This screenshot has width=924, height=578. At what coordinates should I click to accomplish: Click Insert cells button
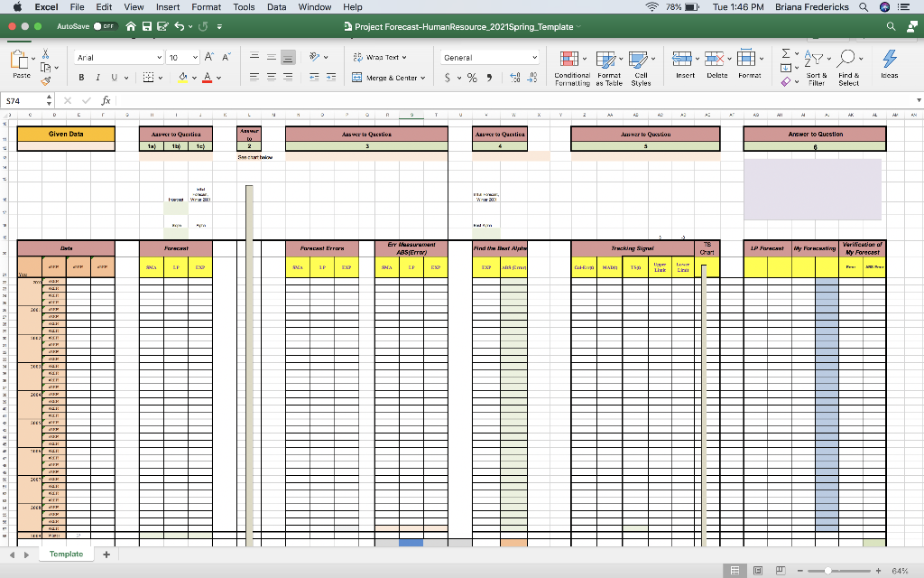(x=685, y=64)
